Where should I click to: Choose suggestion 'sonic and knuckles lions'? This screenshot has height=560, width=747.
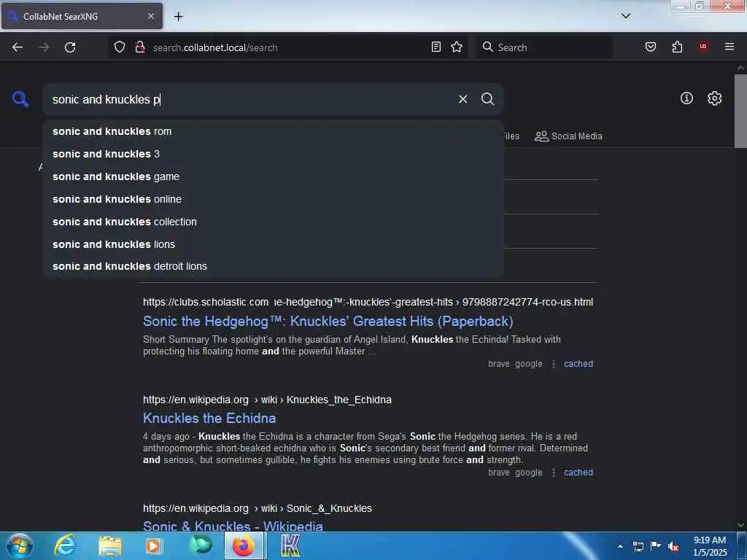point(273,244)
